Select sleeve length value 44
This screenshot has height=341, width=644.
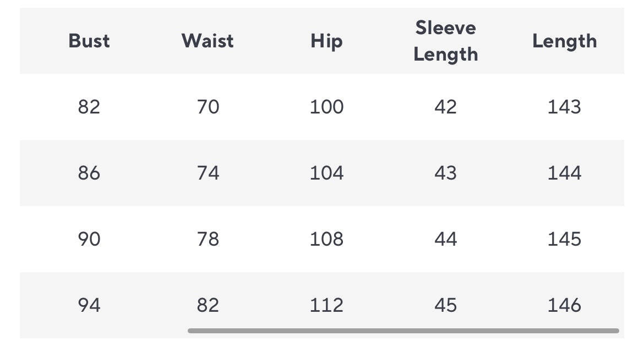coord(445,239)
